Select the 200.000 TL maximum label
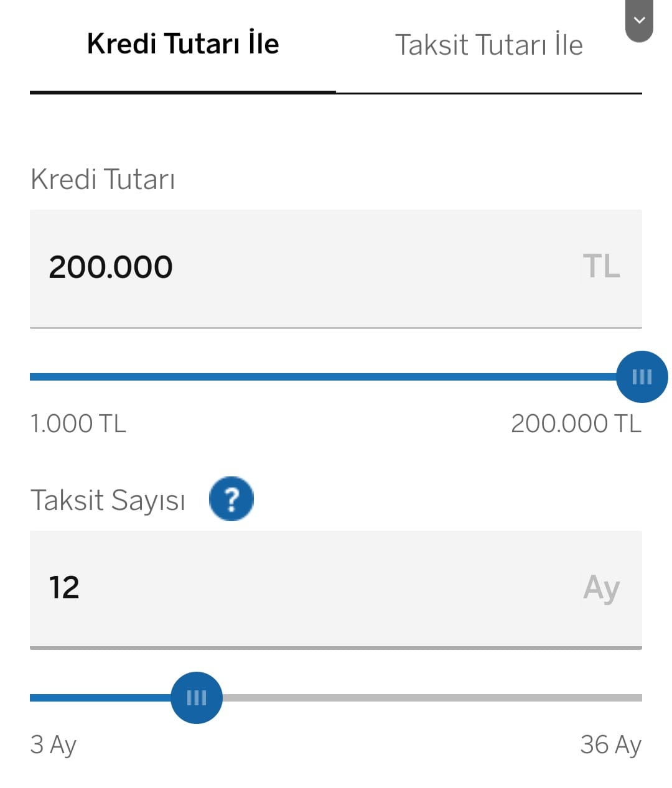 click(x=576, y=424)
